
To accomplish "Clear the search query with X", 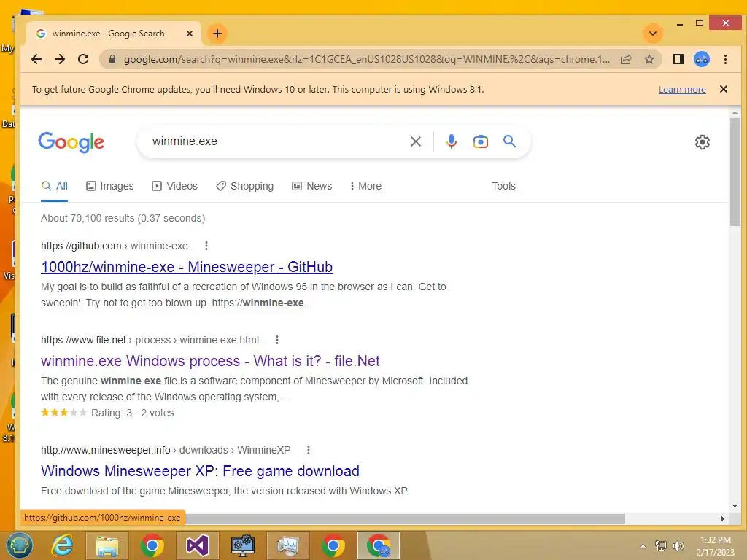I will (x=415, y=141).
